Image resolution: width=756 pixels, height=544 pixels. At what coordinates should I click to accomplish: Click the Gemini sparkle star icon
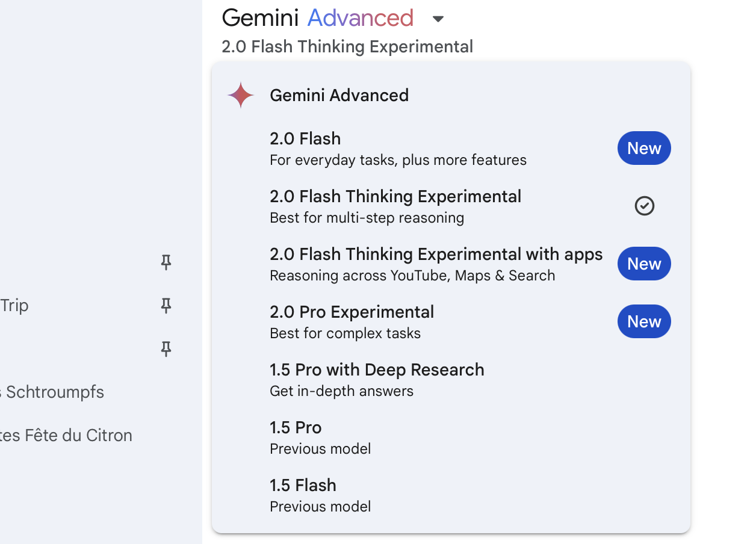(241, 95)
